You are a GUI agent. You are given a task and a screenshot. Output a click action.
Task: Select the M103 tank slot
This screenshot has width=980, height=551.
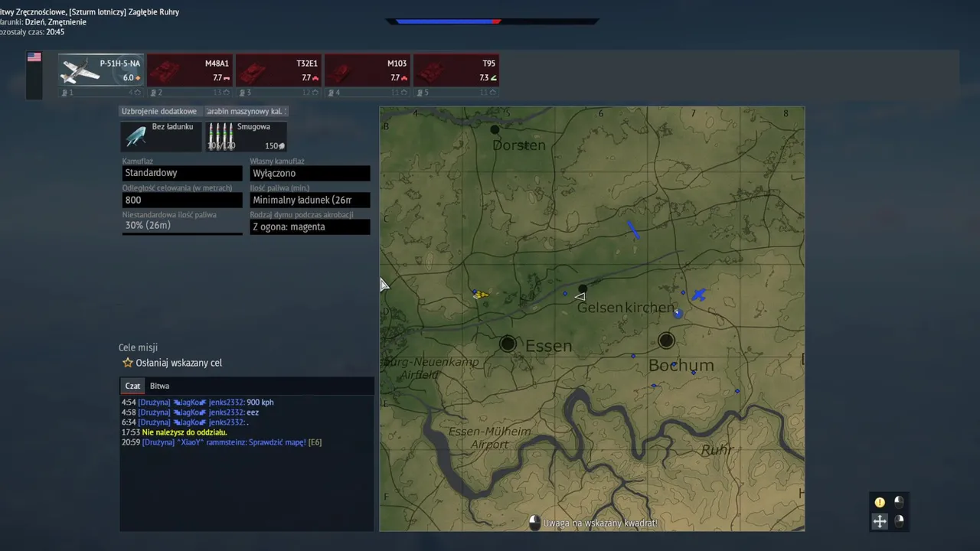pos(367,70)
